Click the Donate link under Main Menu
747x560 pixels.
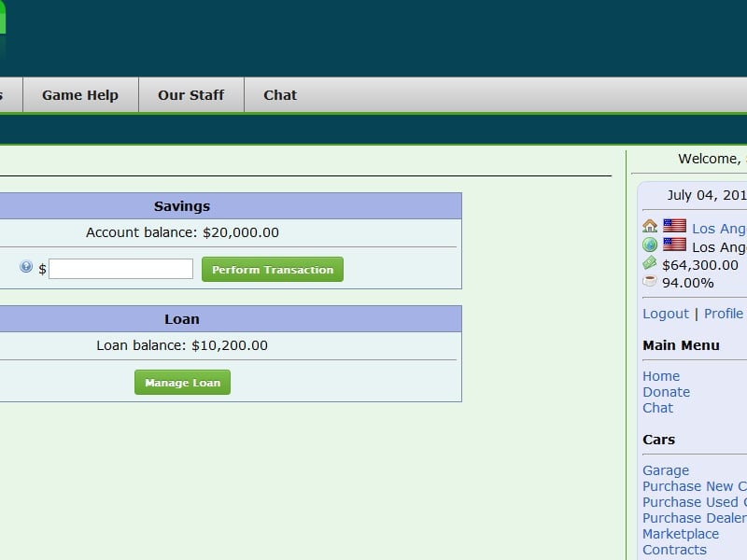point(666,392)
